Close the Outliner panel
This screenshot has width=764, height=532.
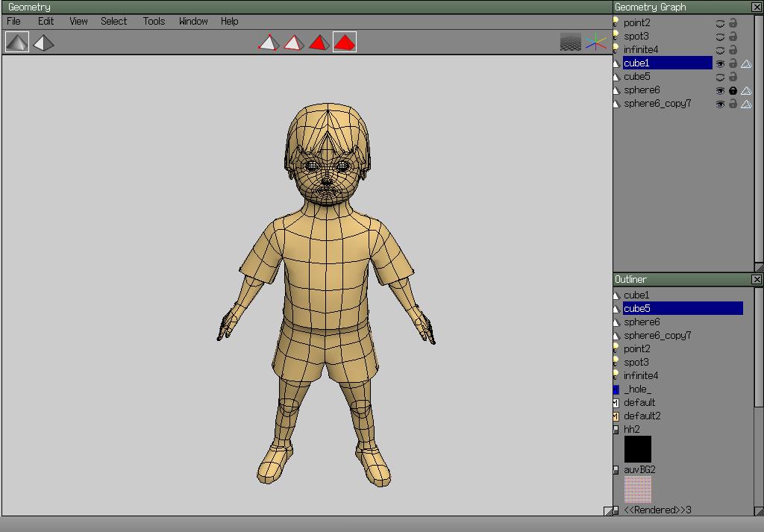tap(757, 279)
